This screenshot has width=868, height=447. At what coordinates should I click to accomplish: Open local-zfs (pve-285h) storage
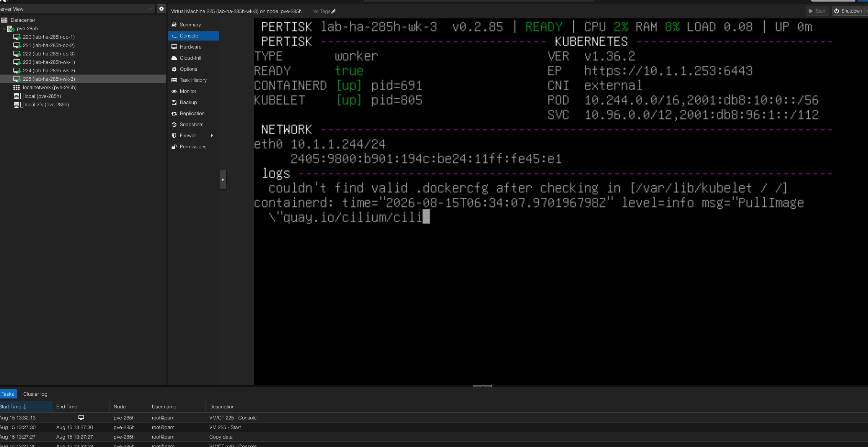pos(47,104)
